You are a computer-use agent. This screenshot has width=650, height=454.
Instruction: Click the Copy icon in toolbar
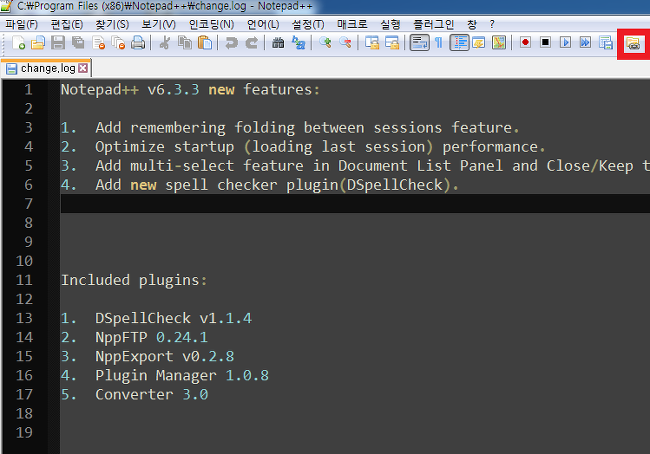click(x=185, y=43)
